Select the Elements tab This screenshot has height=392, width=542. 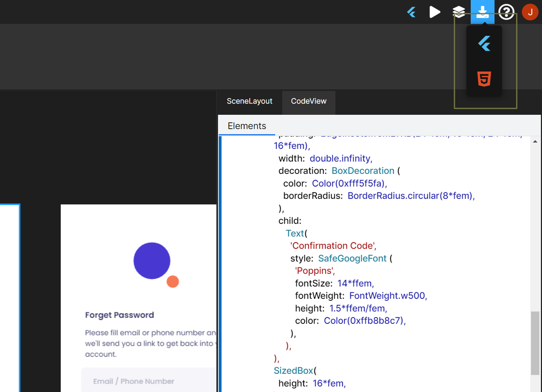[247, 126]
